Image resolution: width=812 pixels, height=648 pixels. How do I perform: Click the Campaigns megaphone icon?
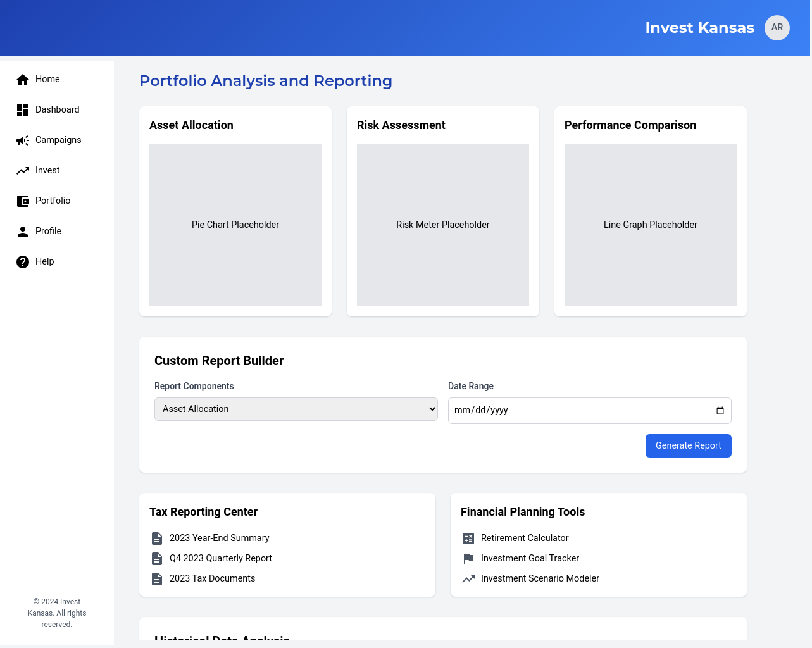23,140
